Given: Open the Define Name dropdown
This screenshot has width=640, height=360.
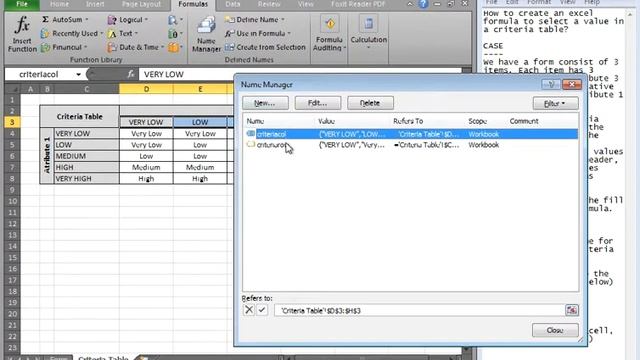Looking at the screenshot, I should tap(255, 20).
